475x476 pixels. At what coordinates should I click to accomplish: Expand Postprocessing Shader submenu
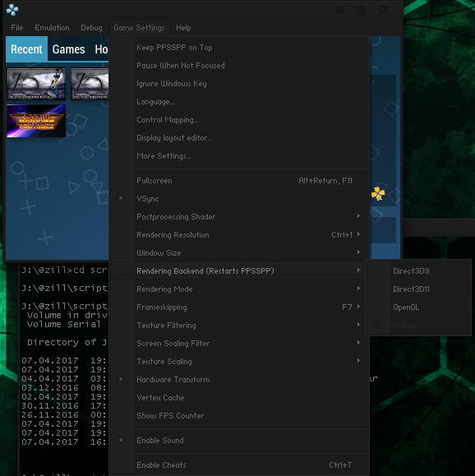point(240,217)
